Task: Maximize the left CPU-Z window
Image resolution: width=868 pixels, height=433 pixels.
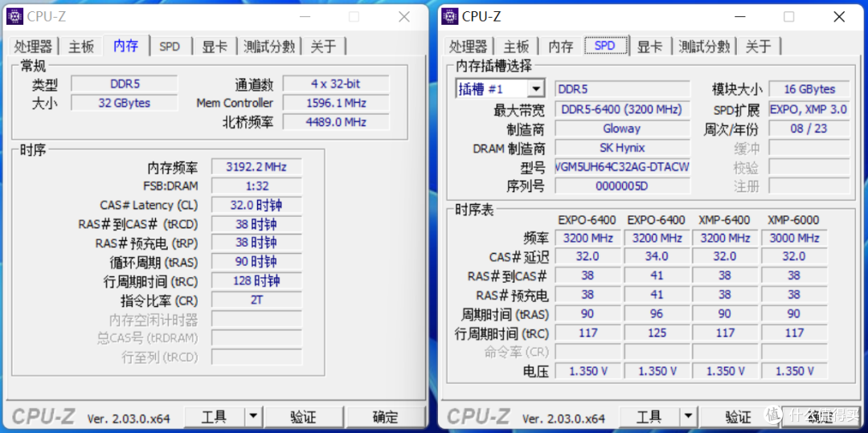Action: pos(354,17)
